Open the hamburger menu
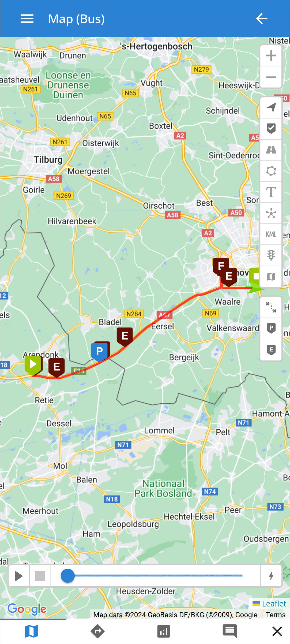The width and height of the screenshot is (290, 644). (x=27, y=19)
